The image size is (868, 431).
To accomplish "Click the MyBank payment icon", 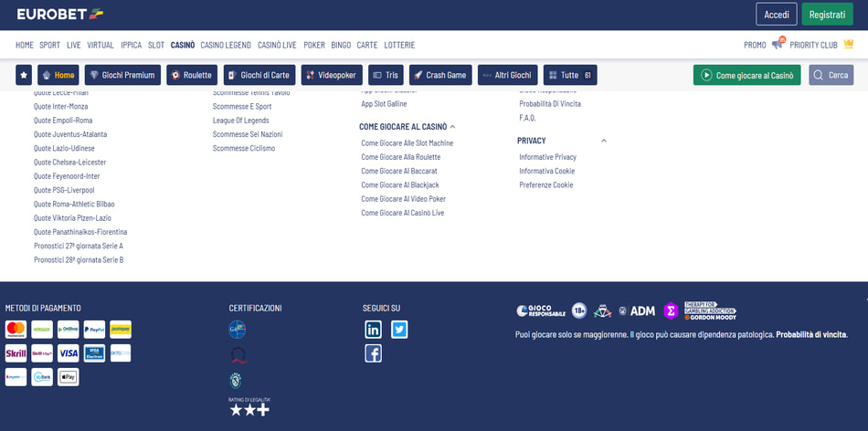I will (x=42, y=377).
